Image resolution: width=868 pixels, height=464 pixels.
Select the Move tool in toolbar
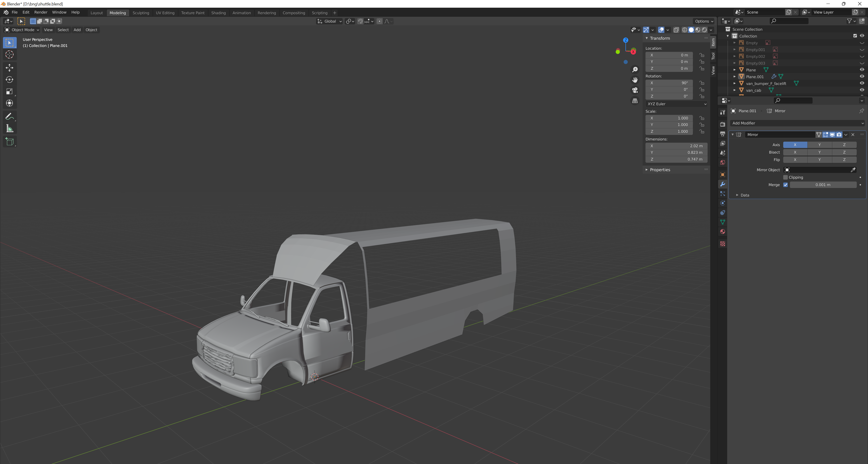(9, 68)
